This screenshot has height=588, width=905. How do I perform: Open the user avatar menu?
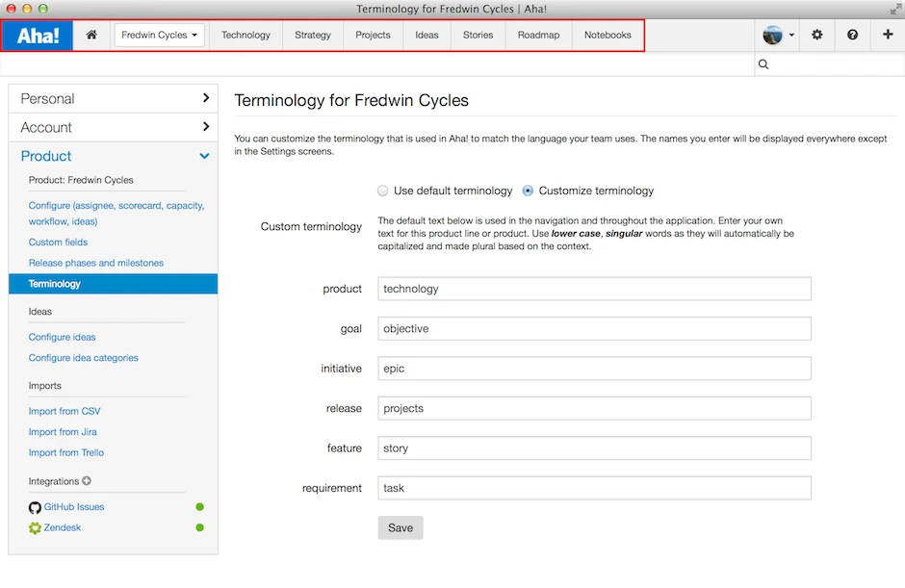coord(778,35)
